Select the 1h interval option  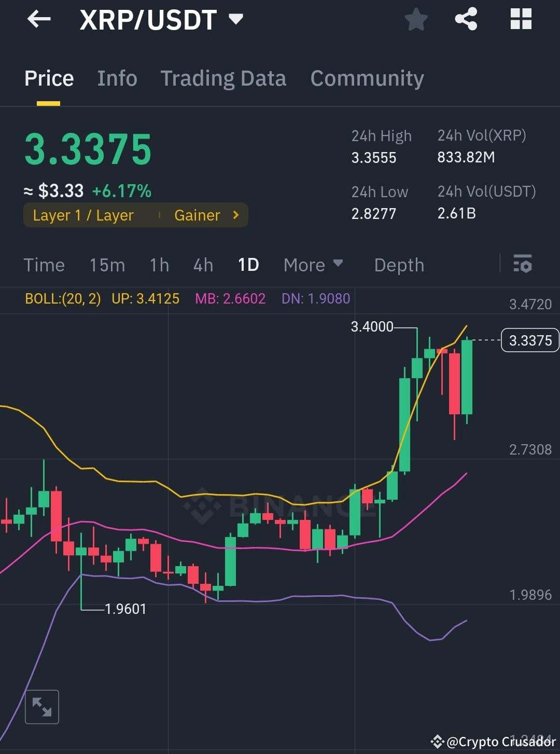(159, 265)
